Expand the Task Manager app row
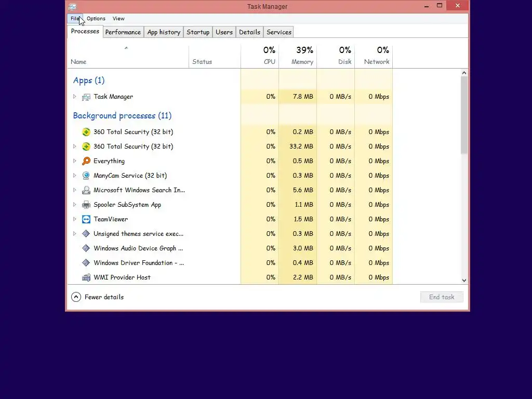Image resolution: width=532 pixels, height=399 pixels. pyautogui.click(x=75, y=97)
